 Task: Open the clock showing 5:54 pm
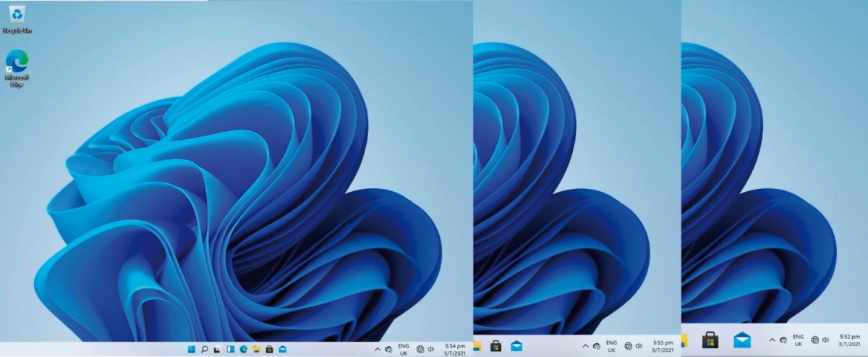click(455, 349)
